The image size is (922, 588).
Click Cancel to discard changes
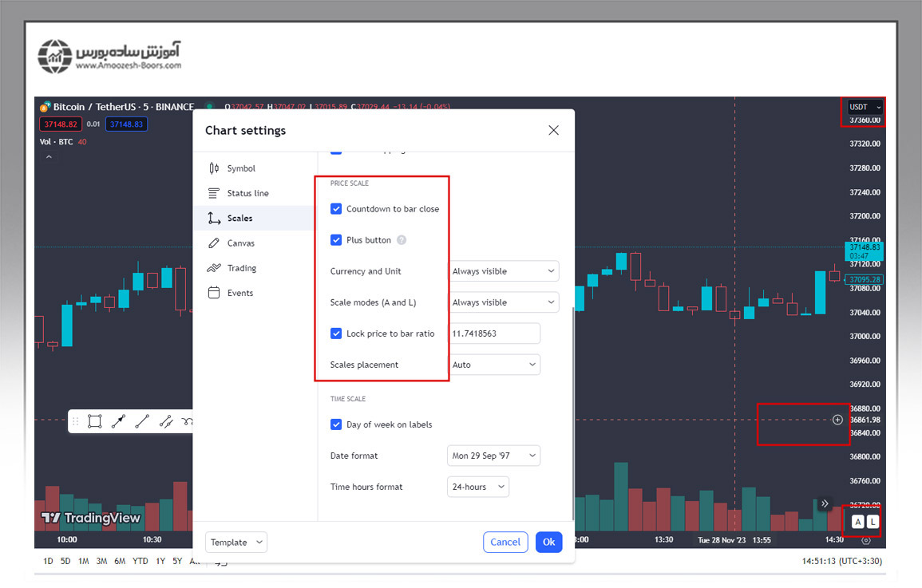point(505,542)
